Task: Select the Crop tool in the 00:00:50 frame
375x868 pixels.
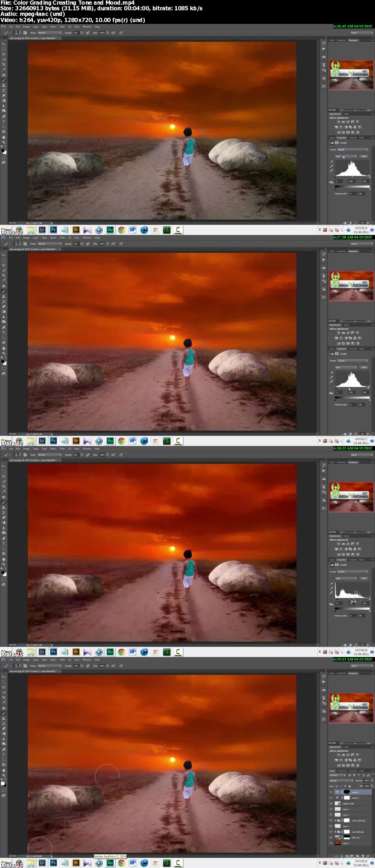Action: pyautogui.click(x=3, y=64)
